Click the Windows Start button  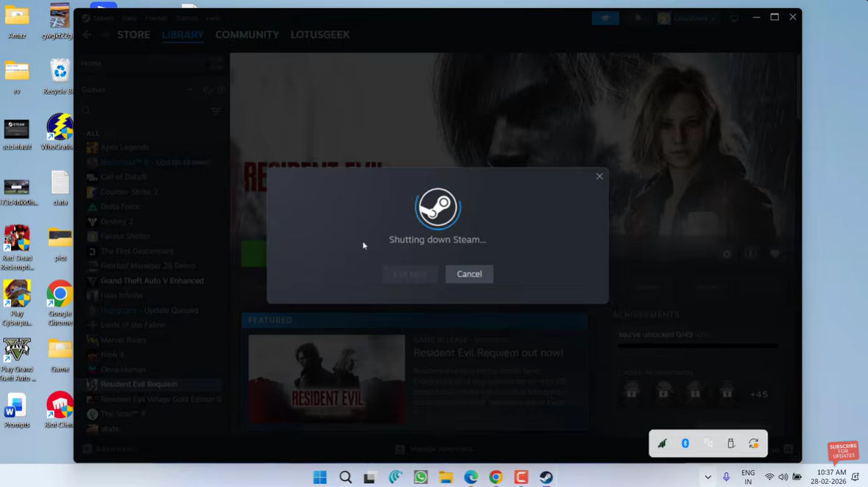[x=320, y=477]
